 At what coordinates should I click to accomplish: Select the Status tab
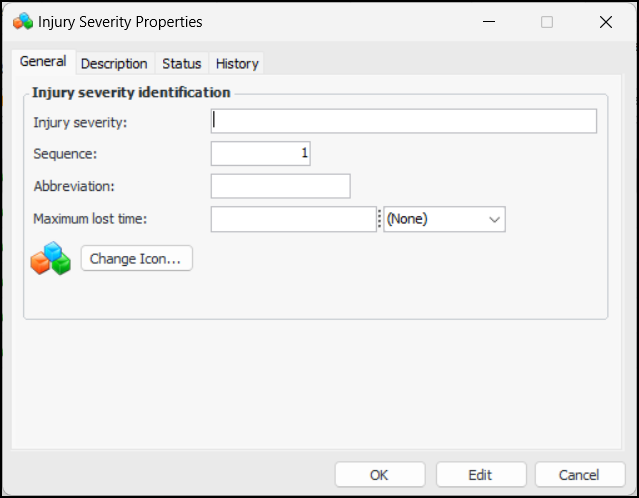pos(181,63)
